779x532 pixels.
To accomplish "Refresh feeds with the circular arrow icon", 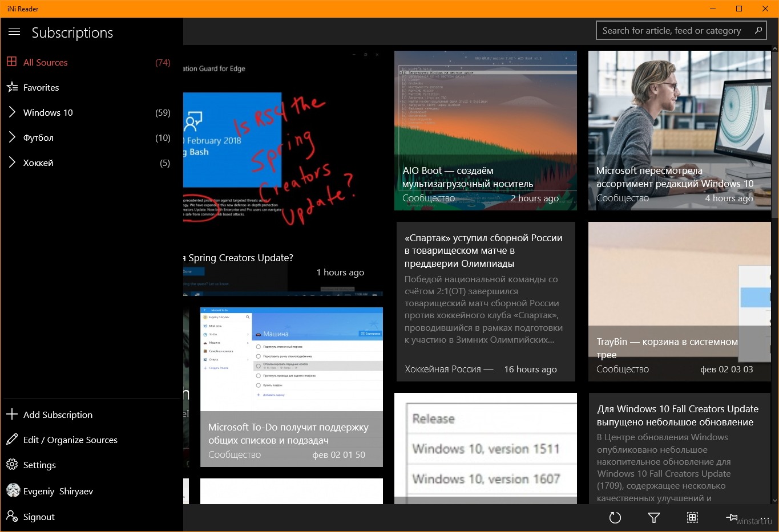I will tap(615, 518).
